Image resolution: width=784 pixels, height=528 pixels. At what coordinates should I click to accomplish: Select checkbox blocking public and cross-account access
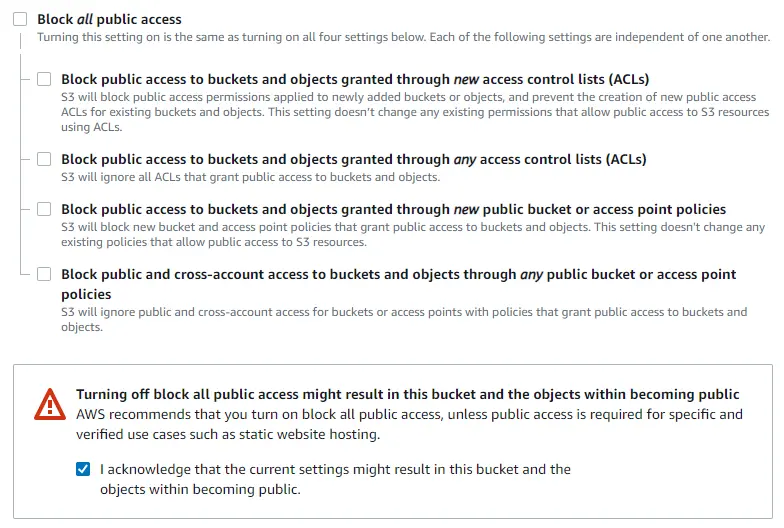click(44, 274)
